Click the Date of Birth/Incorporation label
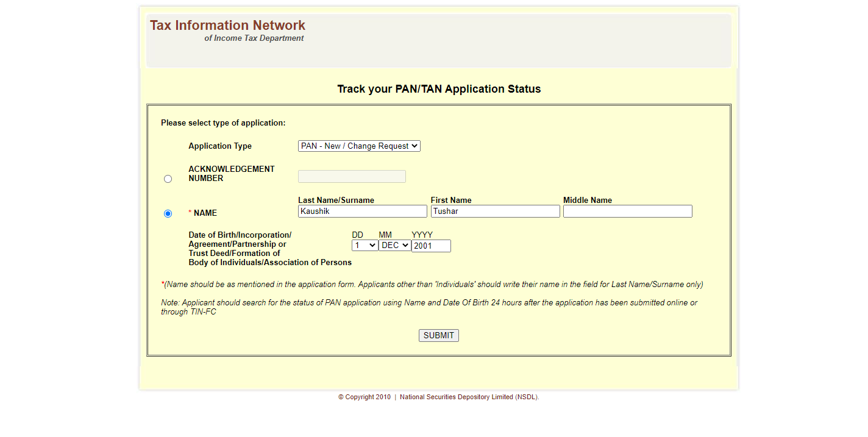The image size is (868, 437). (240, 235)
